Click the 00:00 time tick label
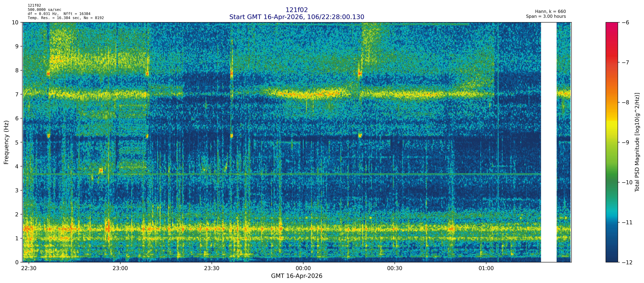This screenshot has height=283, width=644. coord(303,269)
